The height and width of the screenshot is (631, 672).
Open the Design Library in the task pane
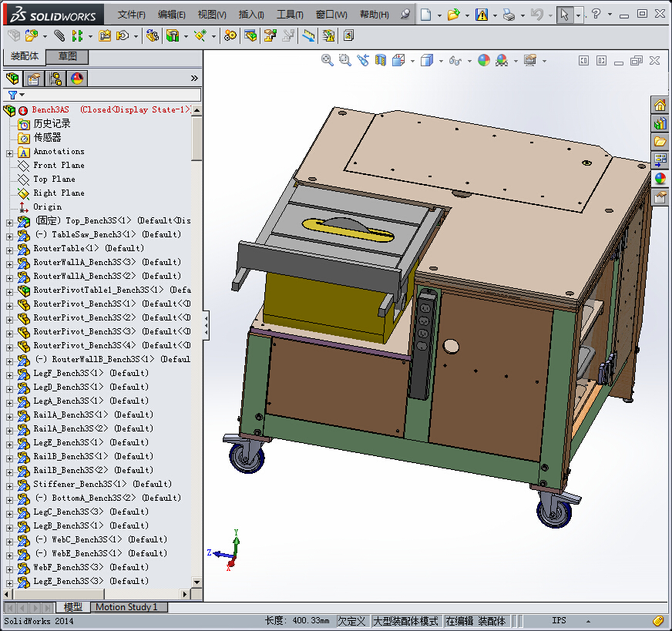660,123
